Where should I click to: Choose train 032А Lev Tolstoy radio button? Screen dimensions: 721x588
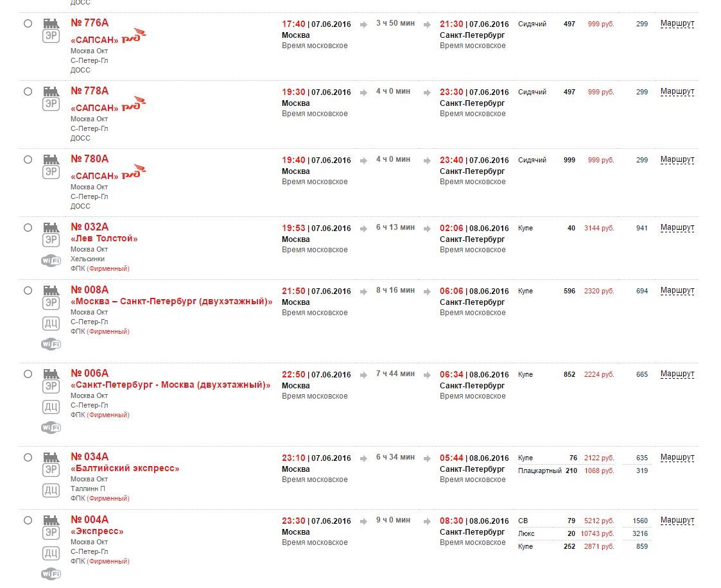(28, 228)
